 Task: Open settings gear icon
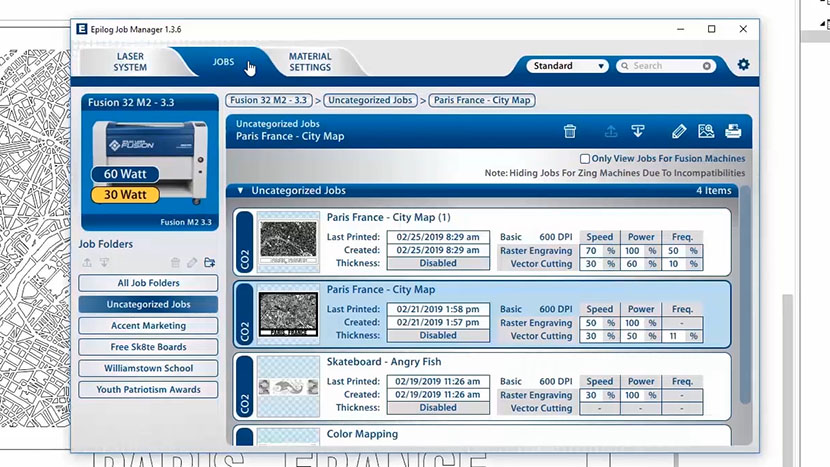pos(743,65)
